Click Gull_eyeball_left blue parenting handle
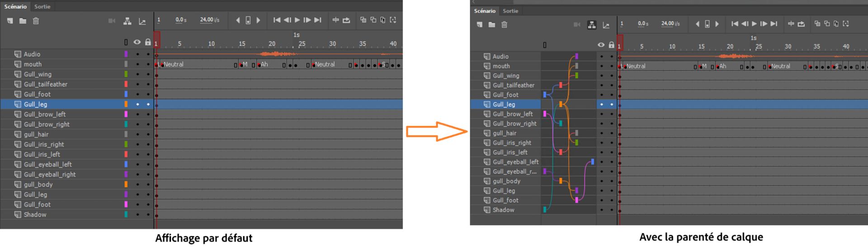868x247 pixels. pos(592,161)
